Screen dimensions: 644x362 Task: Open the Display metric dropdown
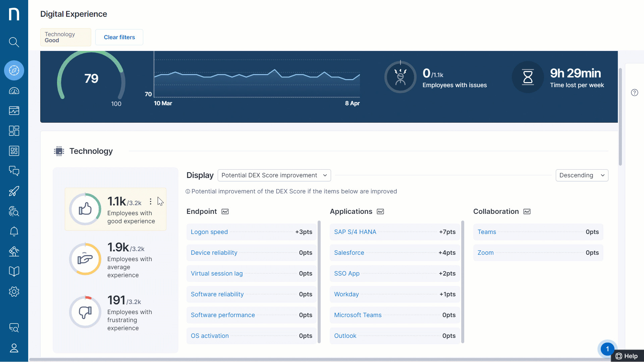click(x=274, y=175)
